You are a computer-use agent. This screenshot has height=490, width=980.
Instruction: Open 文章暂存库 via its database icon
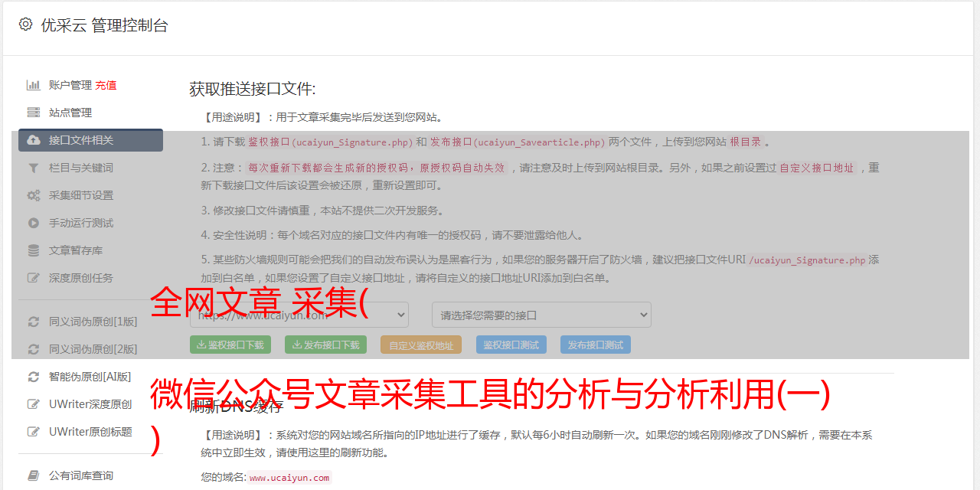[x=34, y=250]
